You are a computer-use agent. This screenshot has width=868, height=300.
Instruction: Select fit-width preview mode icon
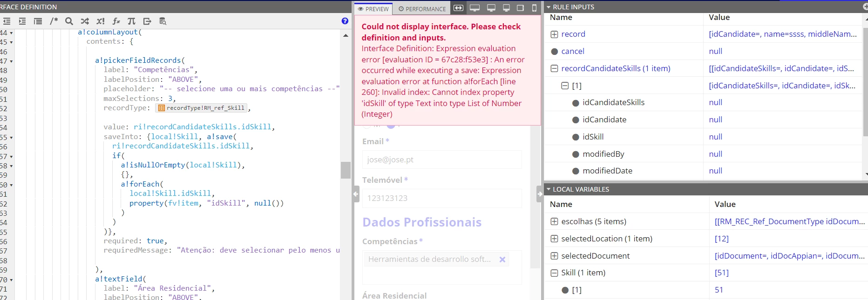click(x=459, y=8)
